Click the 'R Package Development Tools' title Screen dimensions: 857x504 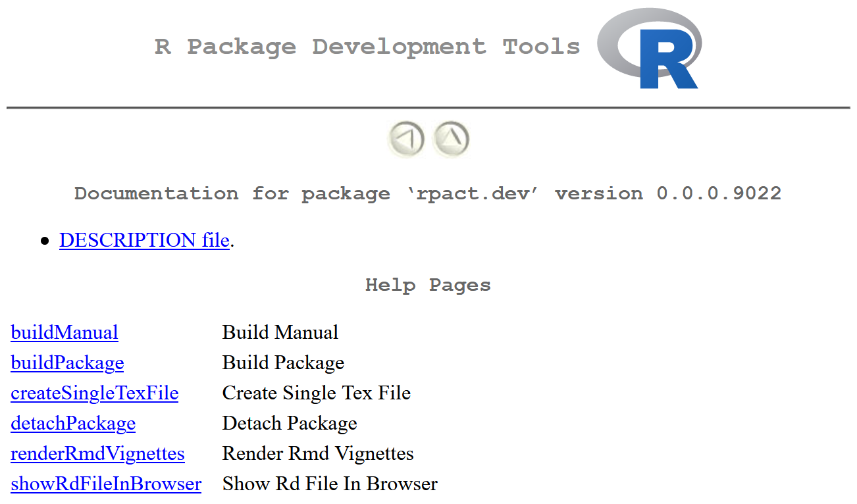pos(367,47)
